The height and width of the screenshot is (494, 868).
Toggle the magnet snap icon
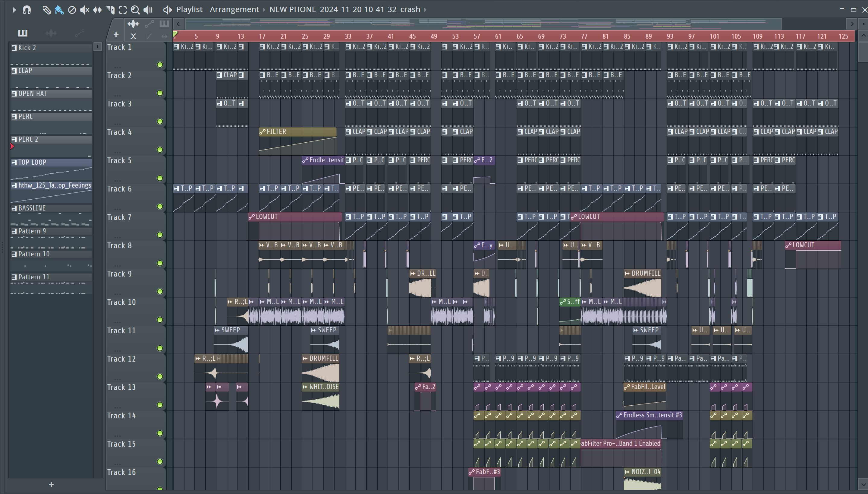27,10
